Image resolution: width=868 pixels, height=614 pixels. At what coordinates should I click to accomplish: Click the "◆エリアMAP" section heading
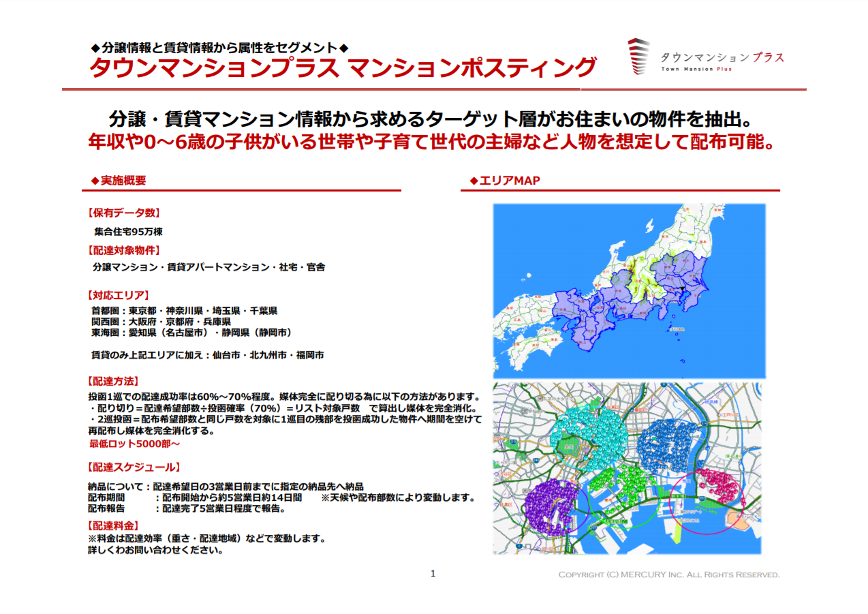(506, 181)
